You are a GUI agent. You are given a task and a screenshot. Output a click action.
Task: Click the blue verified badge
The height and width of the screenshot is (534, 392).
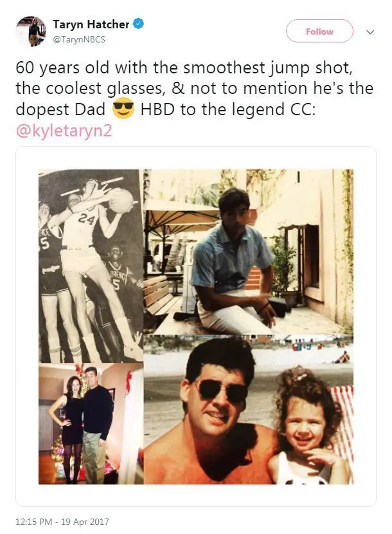point(139,24)
